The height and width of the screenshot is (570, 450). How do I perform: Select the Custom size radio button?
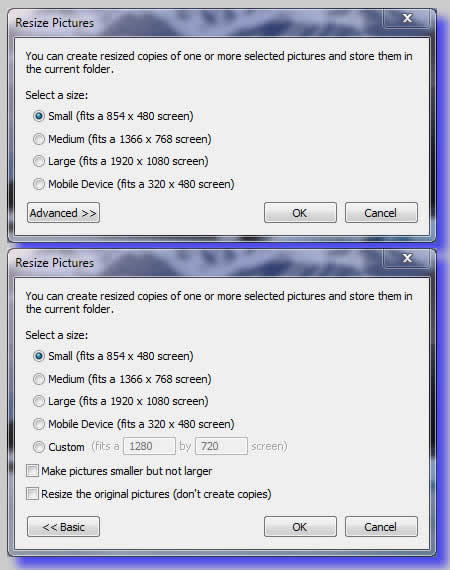39,447
